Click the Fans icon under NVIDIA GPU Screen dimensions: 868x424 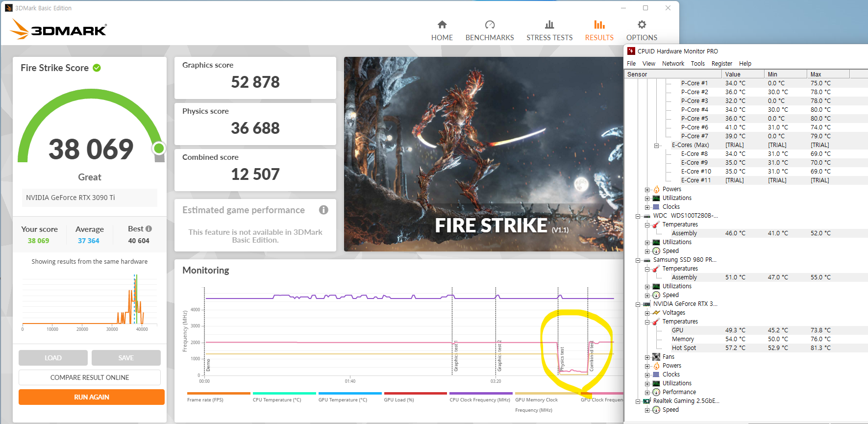pos(656,357)
